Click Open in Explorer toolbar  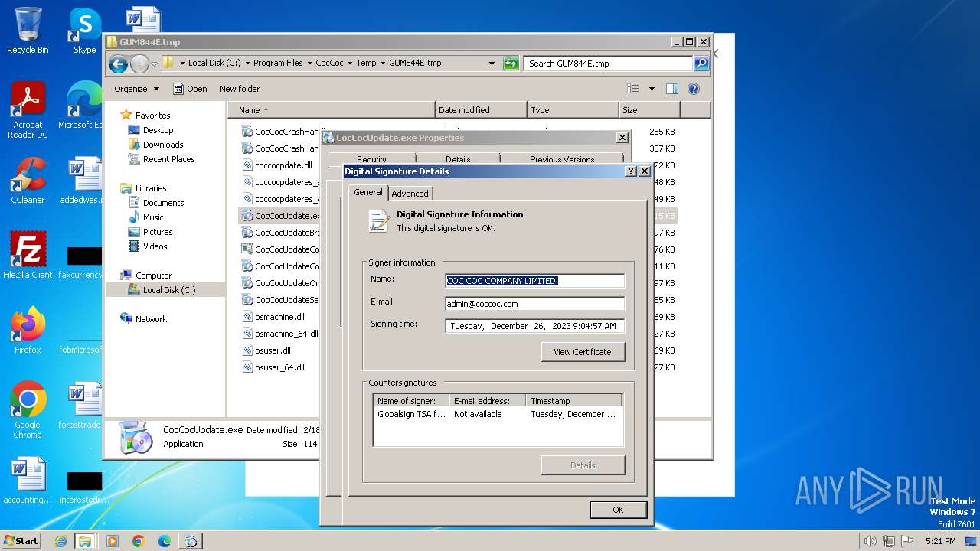tap(190, 89)
